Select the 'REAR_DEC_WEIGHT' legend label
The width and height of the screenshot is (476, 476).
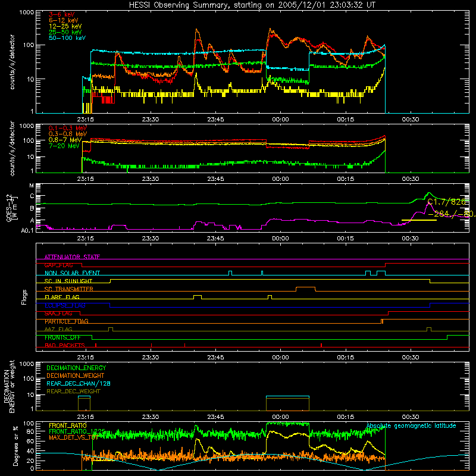click(x=73, y=392)
